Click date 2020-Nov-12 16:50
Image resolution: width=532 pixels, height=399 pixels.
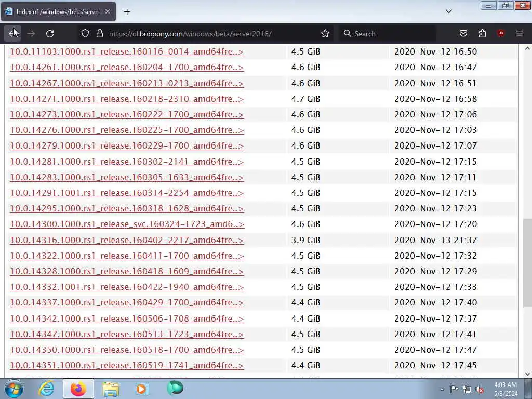(436, 51)
